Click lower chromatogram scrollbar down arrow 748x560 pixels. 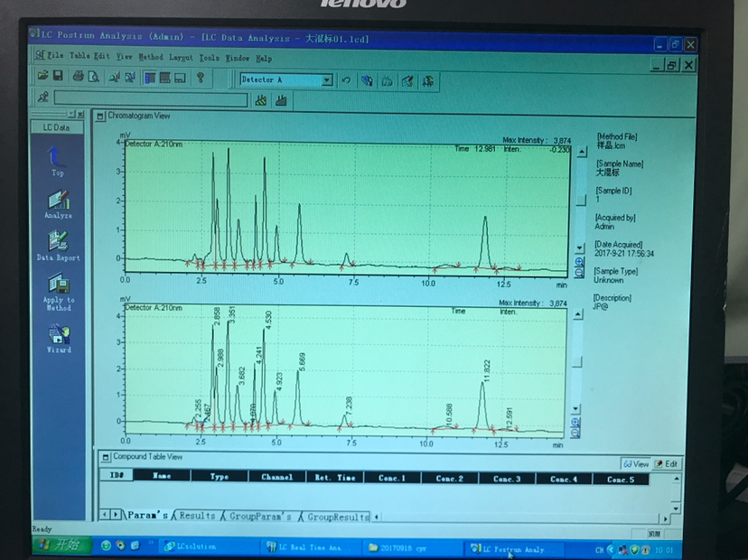tap(575, 409)
